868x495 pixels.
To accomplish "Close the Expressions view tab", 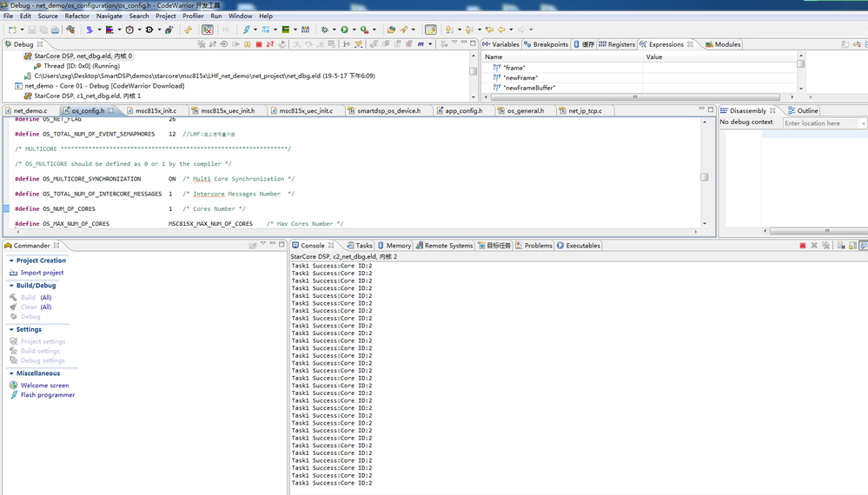I will tap(690, 44).
